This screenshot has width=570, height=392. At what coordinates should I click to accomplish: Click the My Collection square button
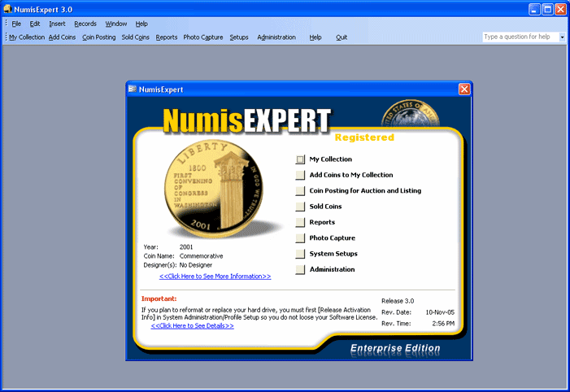pyautogui.click(x=300, y=159)
